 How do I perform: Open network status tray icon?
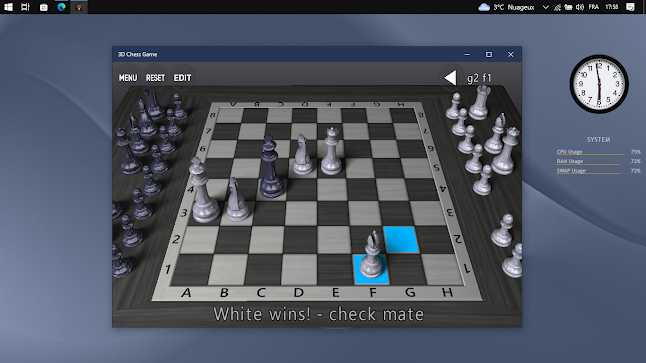point(557,7)
